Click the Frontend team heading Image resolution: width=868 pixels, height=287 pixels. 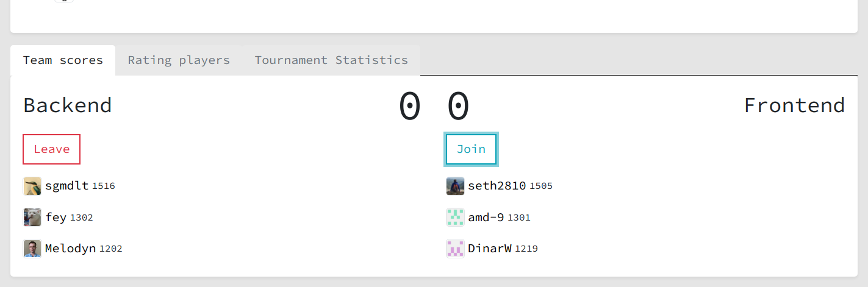(x=794, y=105)
